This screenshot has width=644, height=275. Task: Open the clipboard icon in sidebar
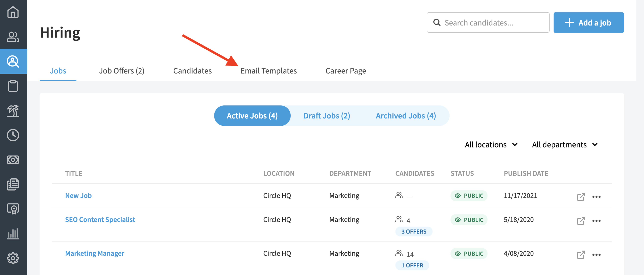[x=13, y=86]
